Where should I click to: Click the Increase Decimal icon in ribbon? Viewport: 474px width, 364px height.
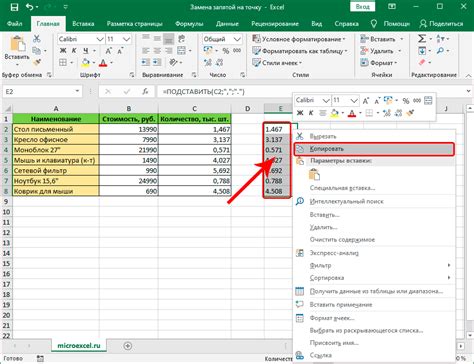click(x=208, y=62)
